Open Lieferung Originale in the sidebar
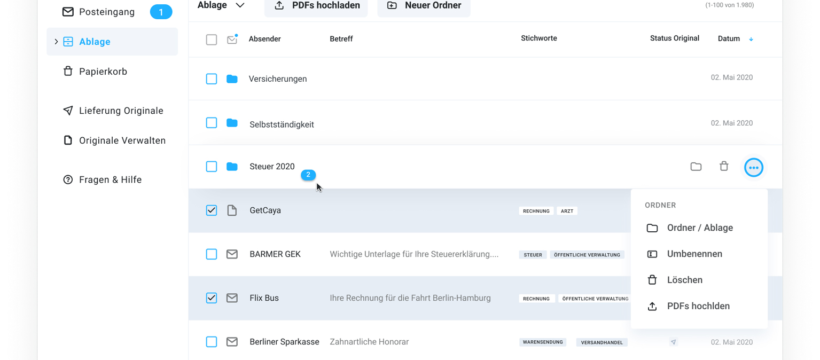This screenshot has width=820, height=360. 112,111
